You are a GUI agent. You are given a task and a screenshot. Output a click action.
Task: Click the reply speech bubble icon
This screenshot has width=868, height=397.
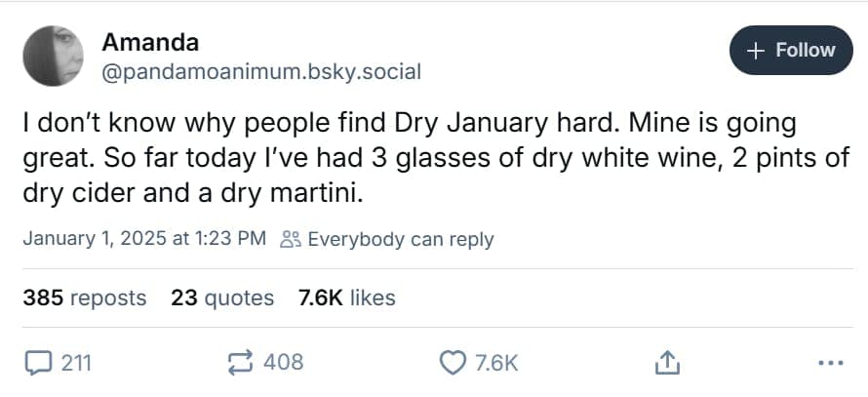[x=37, y=363]
